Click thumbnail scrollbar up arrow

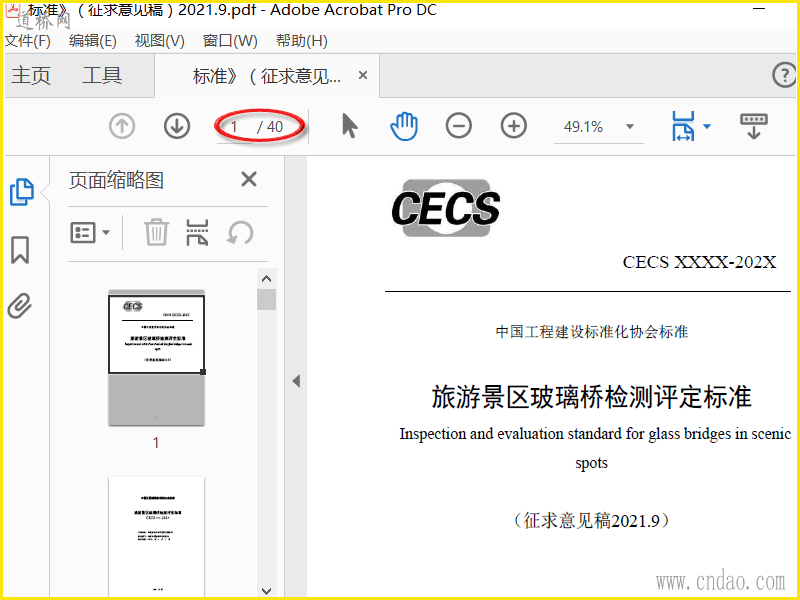[x=266, y=279]
